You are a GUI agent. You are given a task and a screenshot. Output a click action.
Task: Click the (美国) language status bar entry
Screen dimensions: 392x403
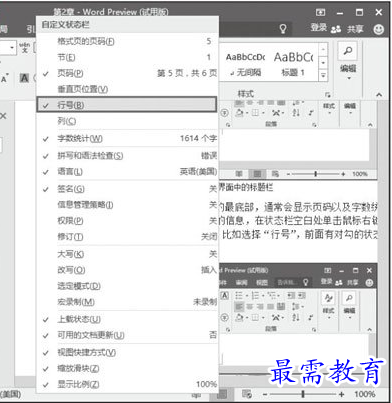pos(11,394)
